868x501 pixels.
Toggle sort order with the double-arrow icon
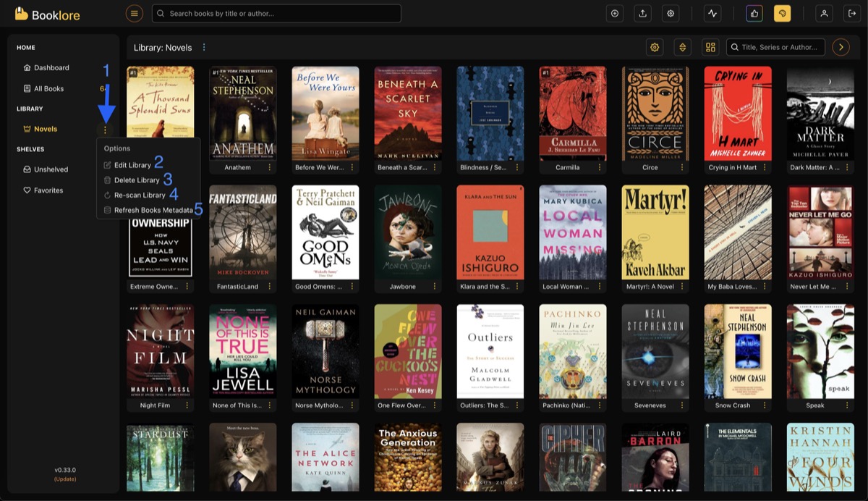682,47
